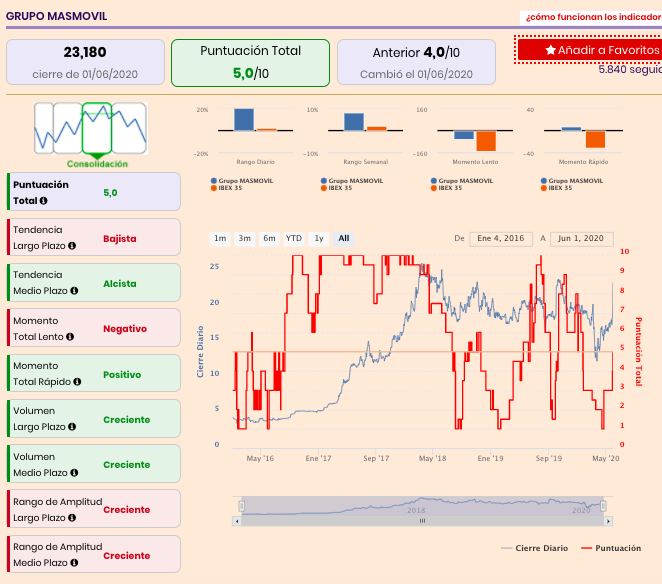Click the navigator scrollbar grip
Image resolution: width=662 pixels, height=584 pixels.
click(x=422, y=521)
